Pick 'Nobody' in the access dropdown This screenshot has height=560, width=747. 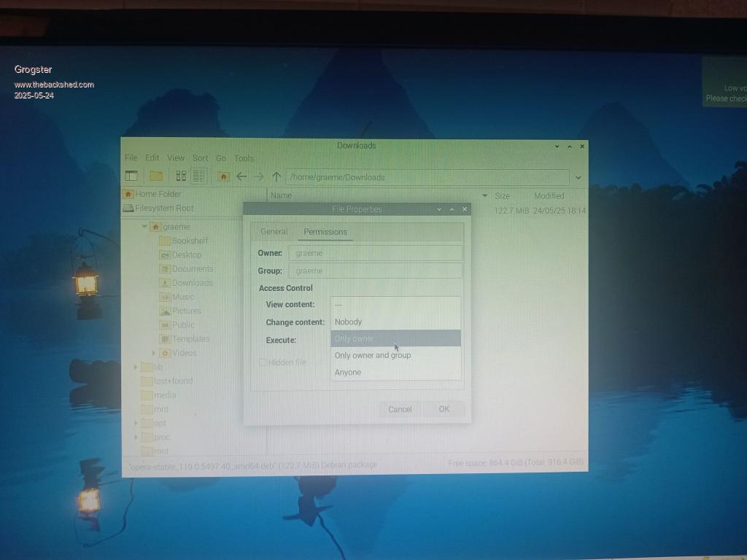348,322
